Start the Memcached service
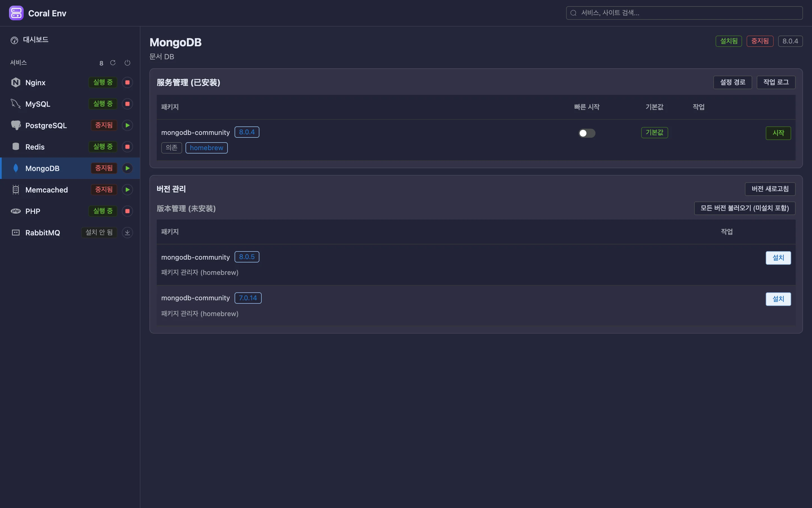The width and height of the screenshot is (812, 508). click(127, 190)
